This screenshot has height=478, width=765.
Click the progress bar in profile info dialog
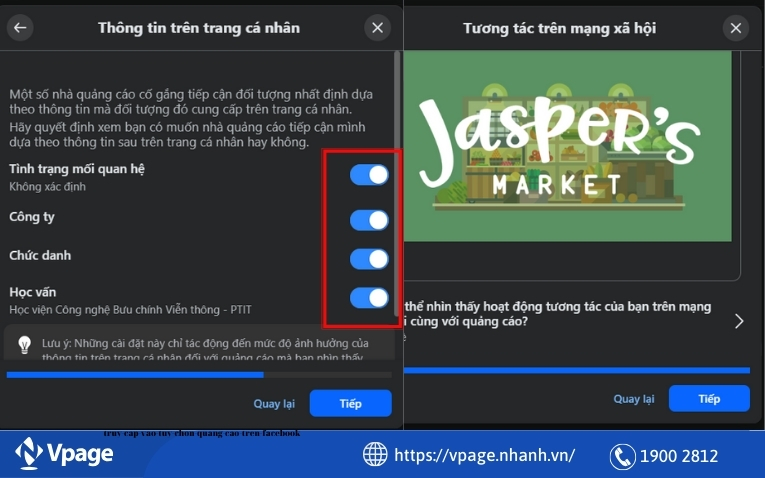[x=199, y=375]
